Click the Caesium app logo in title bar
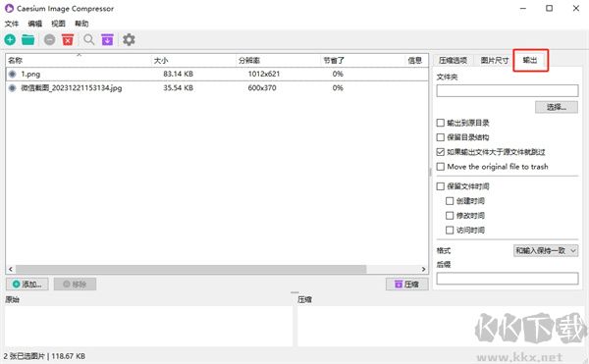Screen dimensions: 589x364 [x=9, y=8]
